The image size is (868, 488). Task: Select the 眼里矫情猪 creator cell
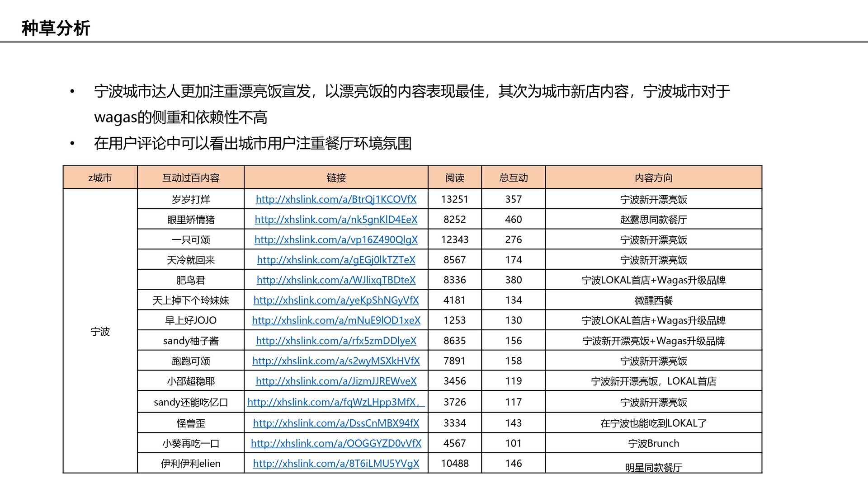(191, 220)
